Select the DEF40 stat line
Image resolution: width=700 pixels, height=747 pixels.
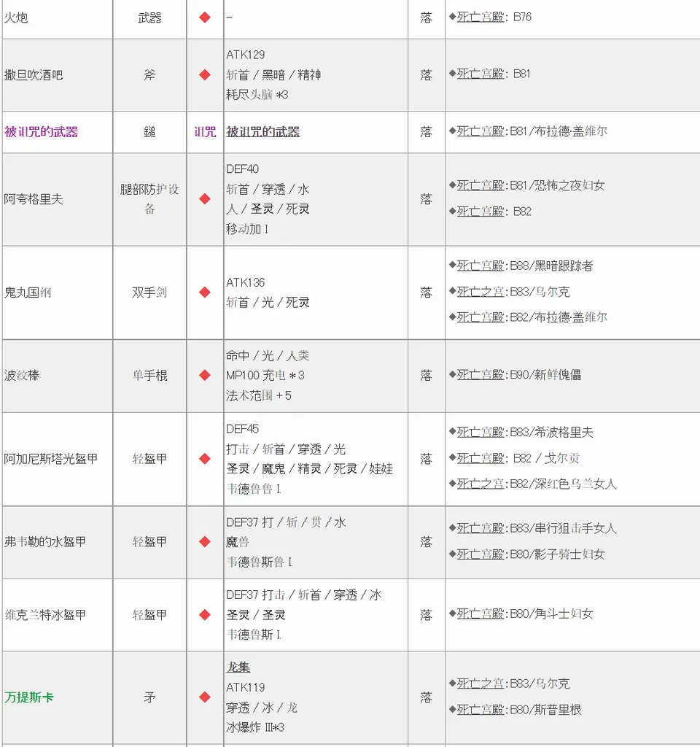[242, 169]
